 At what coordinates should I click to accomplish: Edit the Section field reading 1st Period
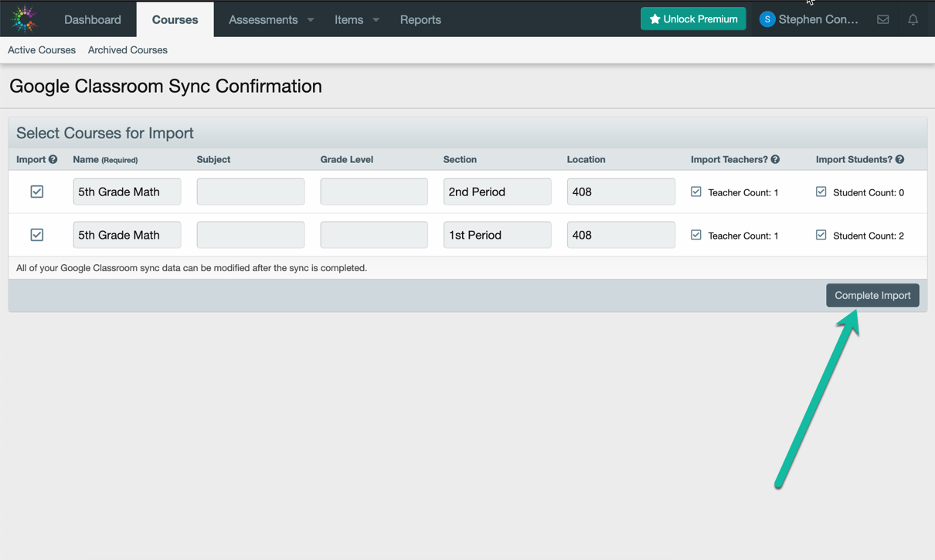point(497,235)
